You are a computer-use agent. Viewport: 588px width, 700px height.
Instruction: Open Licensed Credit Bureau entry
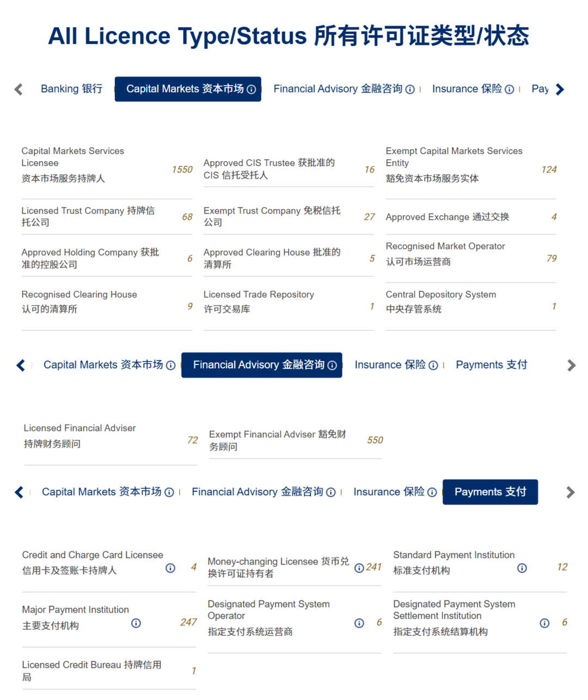click(x=91, y=671)
